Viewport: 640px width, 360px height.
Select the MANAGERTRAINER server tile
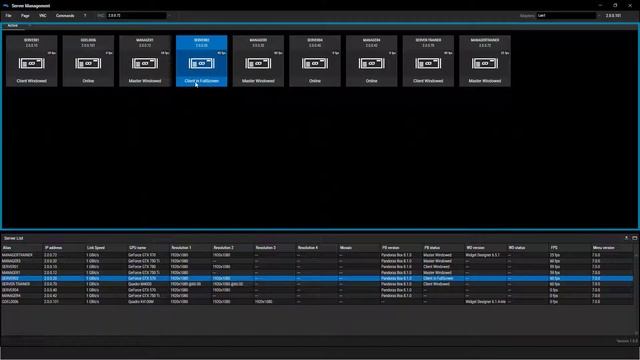coord(485,61)
